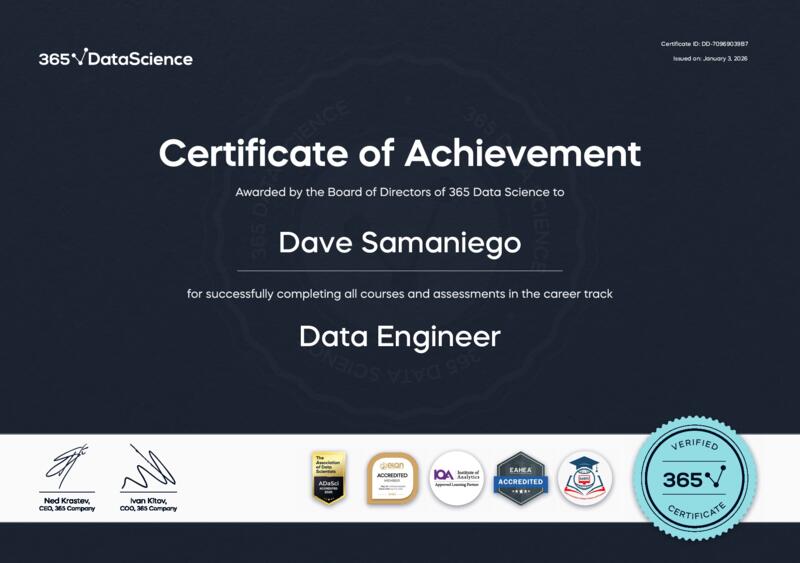Click the Awarded by the Board text
Screen dimensions: 800x563
400,191
